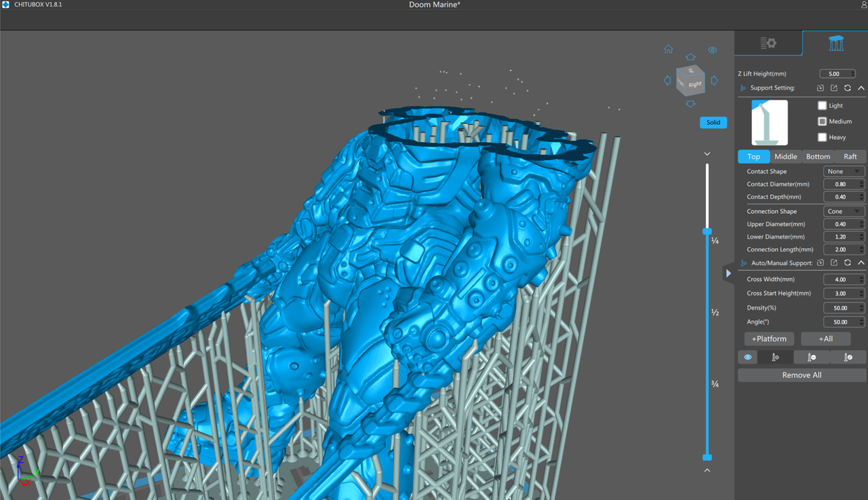Collapse the Support Setting section
The width and height of the screenshot is (868, 500).
[x=861, y=88]
